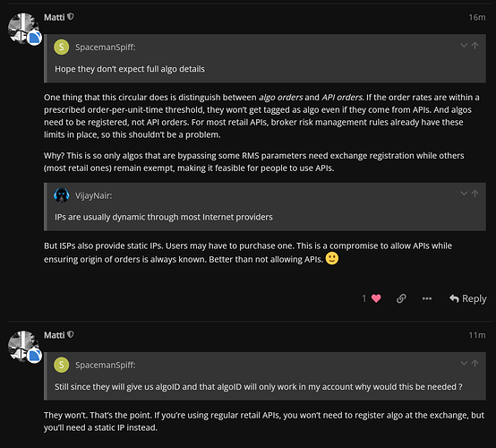Open Matti's avatar on the second post
Viewport: 496px width, 448px height.
[x=23, y=347]
